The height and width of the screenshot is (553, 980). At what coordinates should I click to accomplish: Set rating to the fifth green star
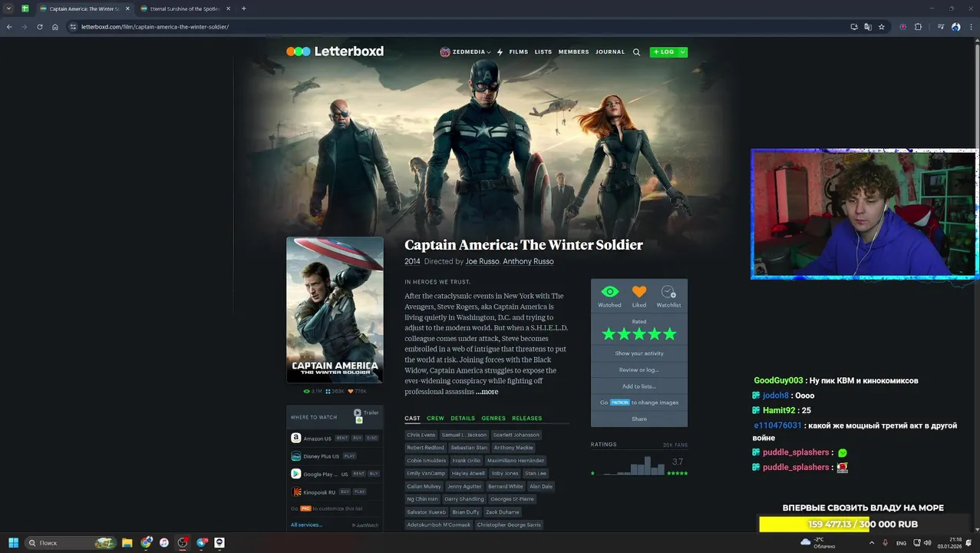pyautogui.click(x=670, y=334)
